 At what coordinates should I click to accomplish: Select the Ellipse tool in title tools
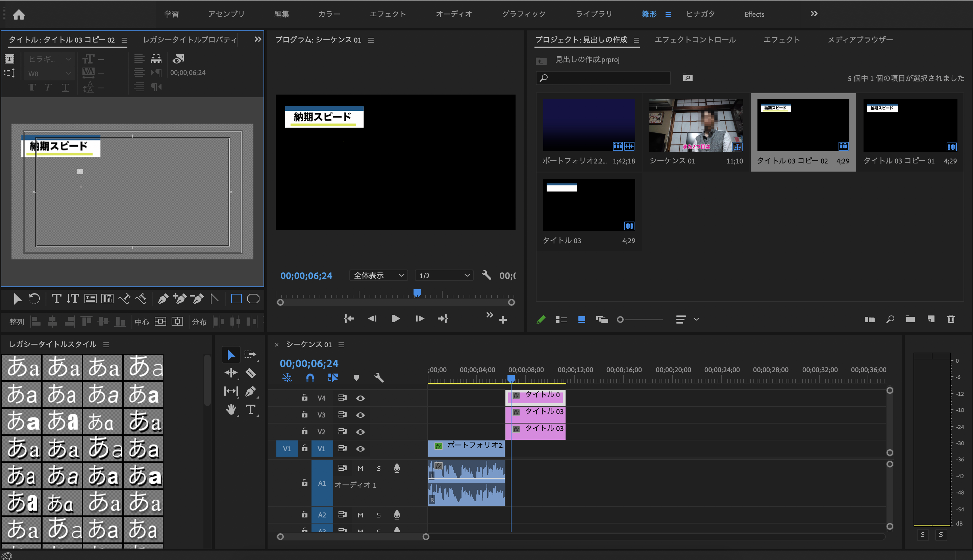coord(253,299)
